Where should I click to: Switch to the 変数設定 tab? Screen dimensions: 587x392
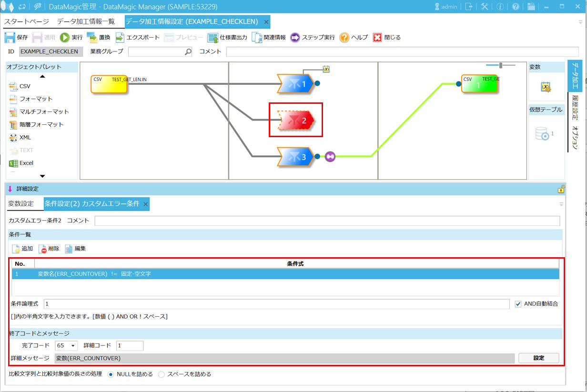(21, 203)
